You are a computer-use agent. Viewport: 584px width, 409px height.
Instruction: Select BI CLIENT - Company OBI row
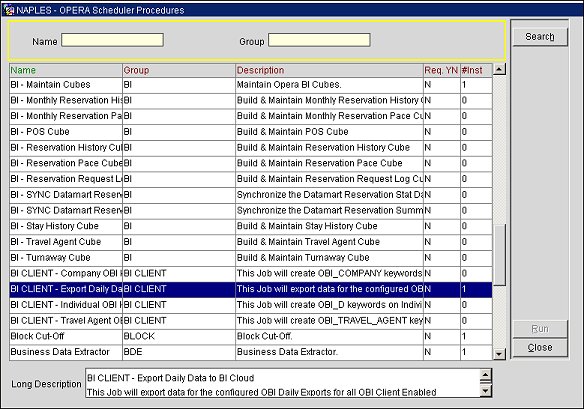[x=251, y=273]
